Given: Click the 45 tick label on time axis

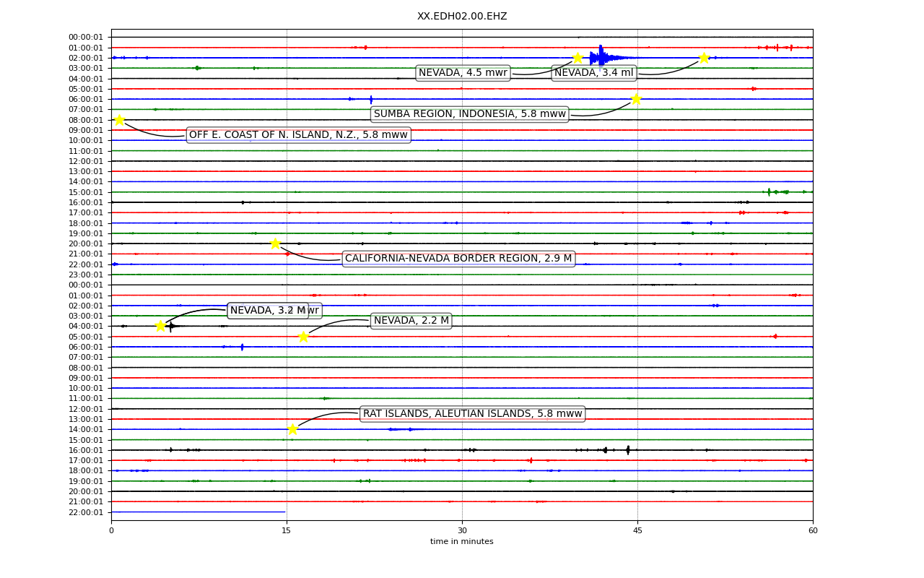Looking at the screenshot, I should (637, 531).
